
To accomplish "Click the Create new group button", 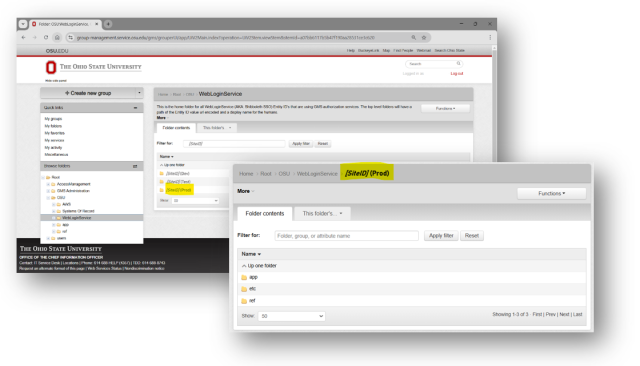I will [88, 93].
